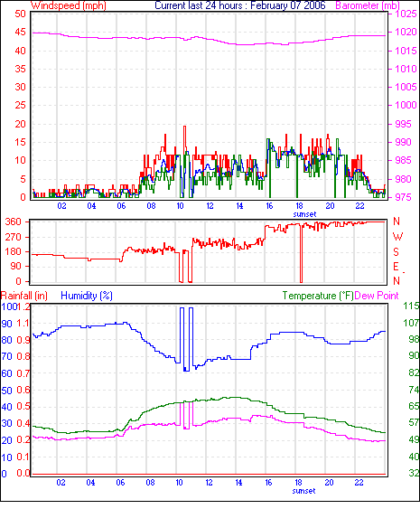Screen dimensions: 420x509
Task: Click the red Windspeed (mph) axis title
Action: 69,5
